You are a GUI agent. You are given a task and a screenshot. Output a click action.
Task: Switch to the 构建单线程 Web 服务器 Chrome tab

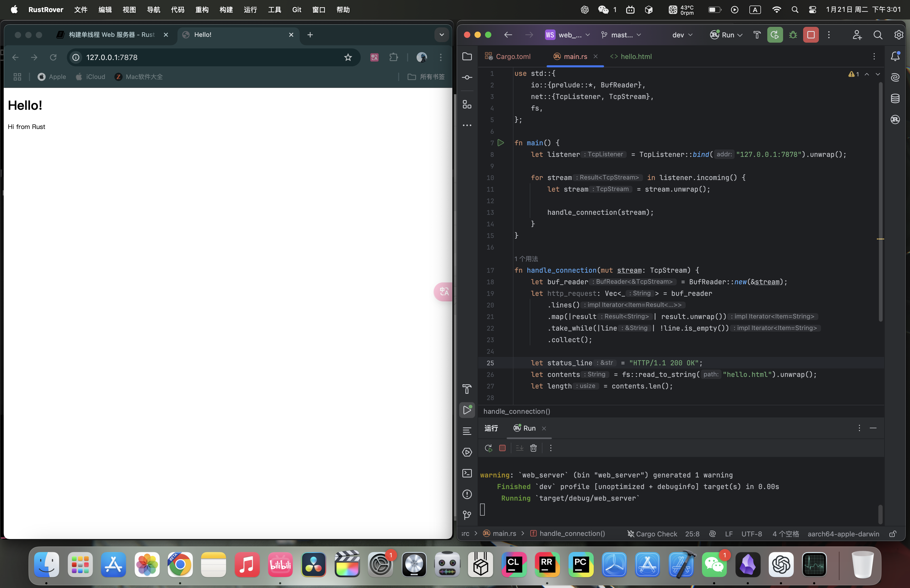(112, 35)
